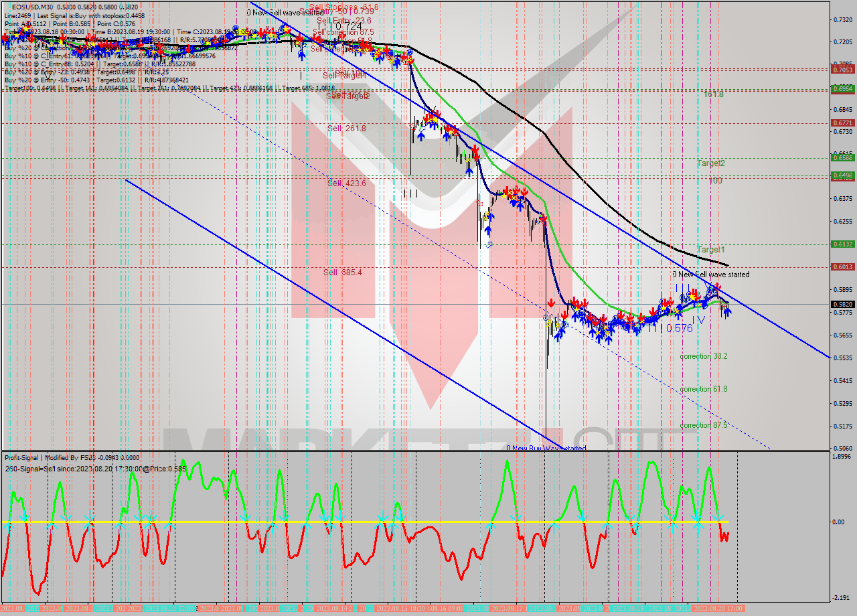Click the green Target1 label
Viewport: 857px width, 616px height.
(711, 249)
